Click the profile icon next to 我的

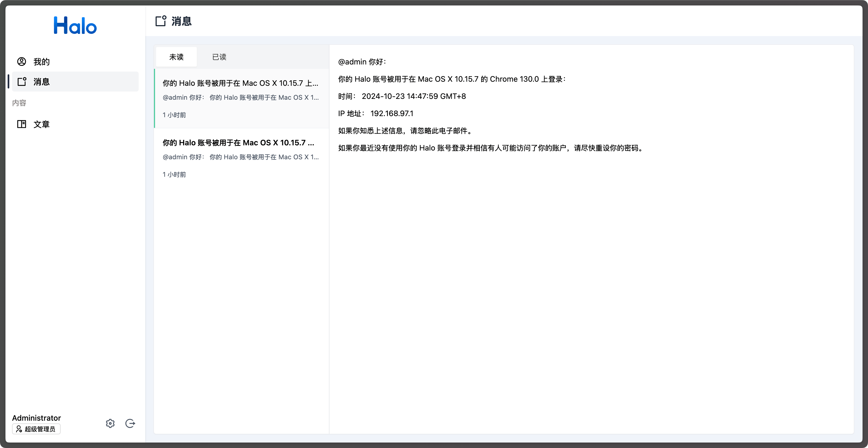coord(22,61)
